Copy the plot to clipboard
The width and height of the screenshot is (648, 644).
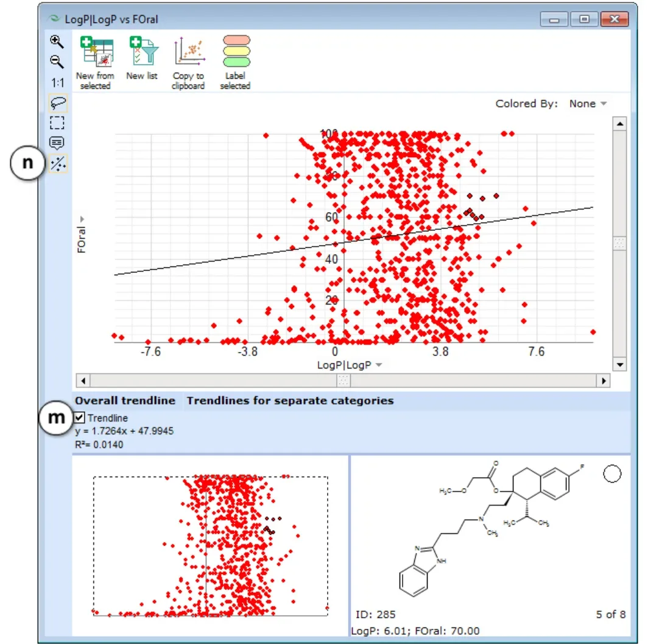point(188,63)
